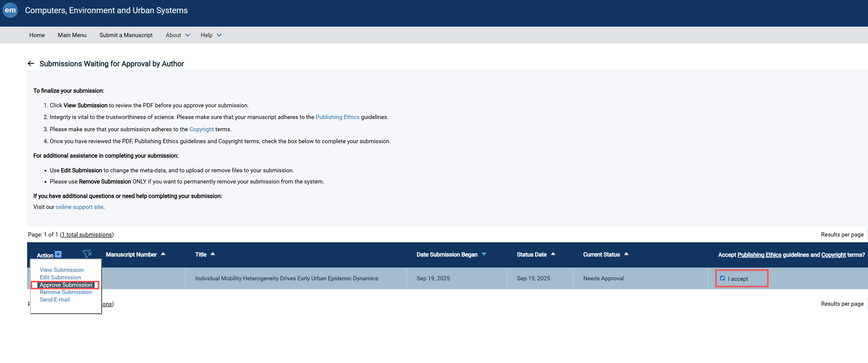Sort by Title ascending arrow
The height and width of the screenshot is (363, 868).
(213, 254)
